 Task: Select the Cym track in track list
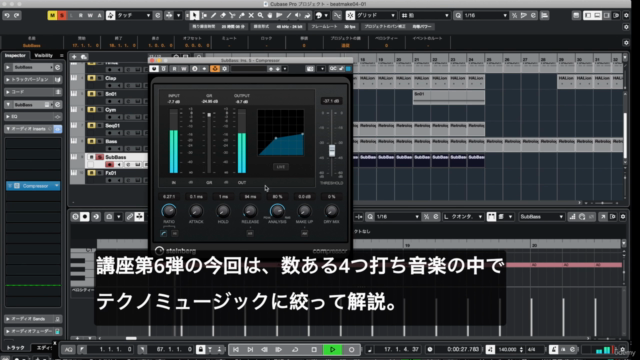point(111,110)
